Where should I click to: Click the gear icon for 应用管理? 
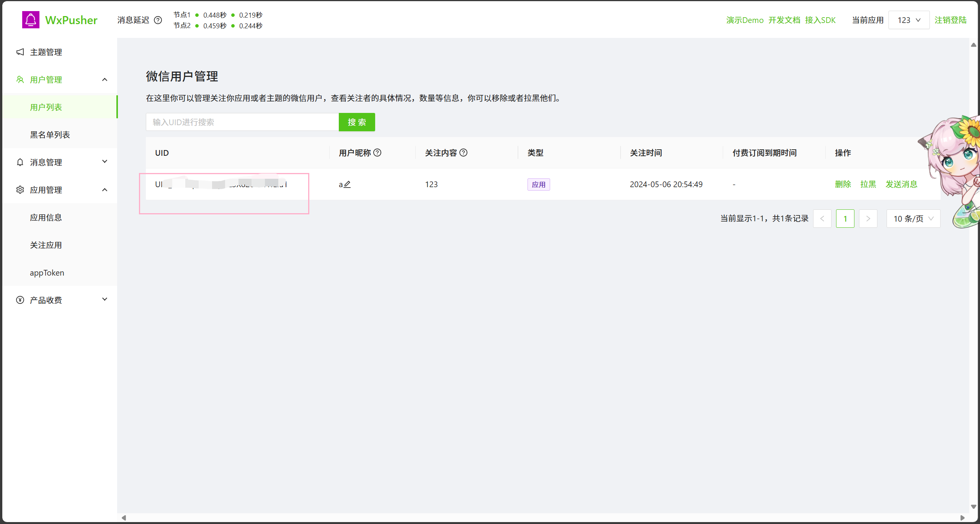tap(20, 190)
